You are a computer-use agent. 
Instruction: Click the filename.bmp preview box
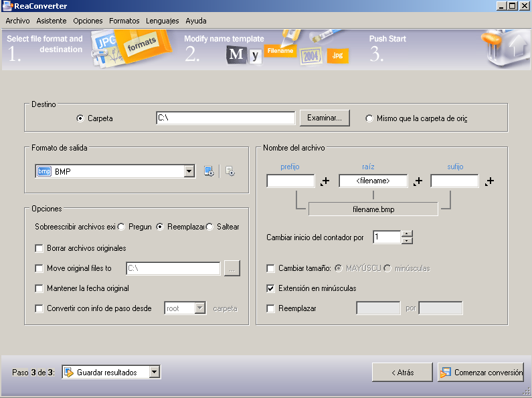pos(373,209)
